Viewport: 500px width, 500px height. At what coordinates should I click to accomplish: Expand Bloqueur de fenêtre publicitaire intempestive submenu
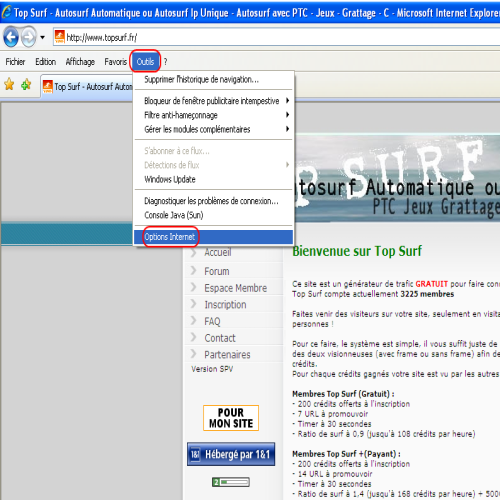pyautogui.click(x=213, y=101)
